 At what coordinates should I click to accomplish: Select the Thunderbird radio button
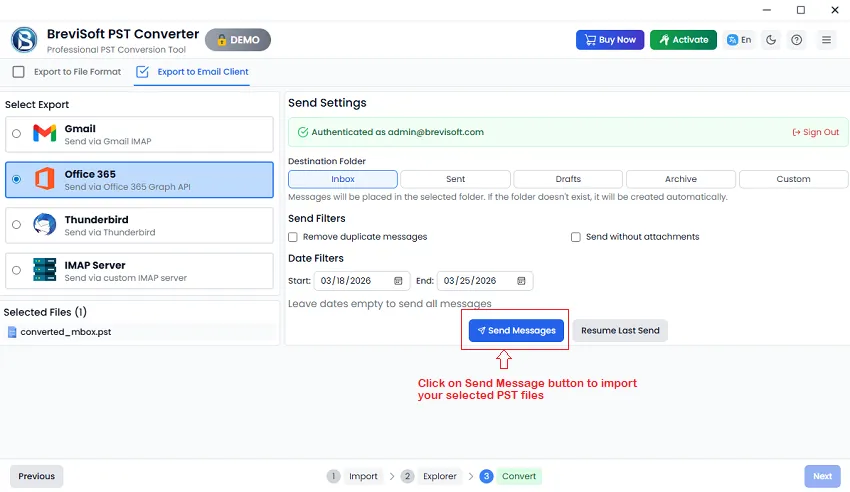coord(16,224)
